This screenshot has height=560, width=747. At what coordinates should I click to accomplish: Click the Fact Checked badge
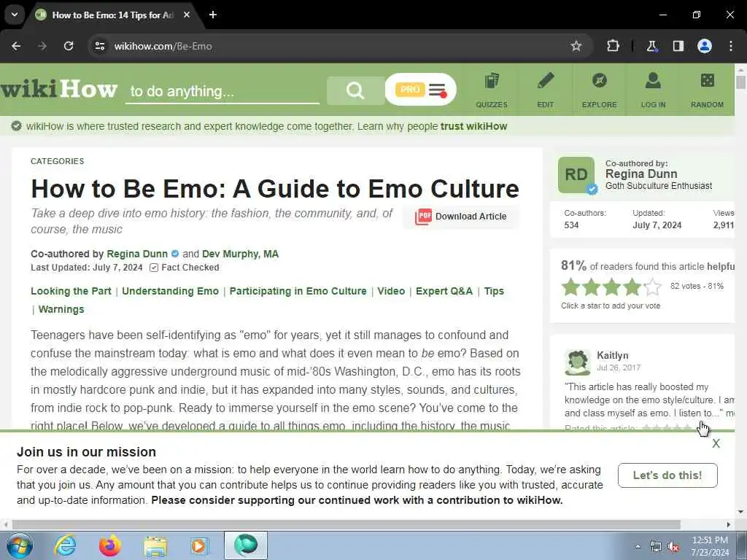click(185, 267)
